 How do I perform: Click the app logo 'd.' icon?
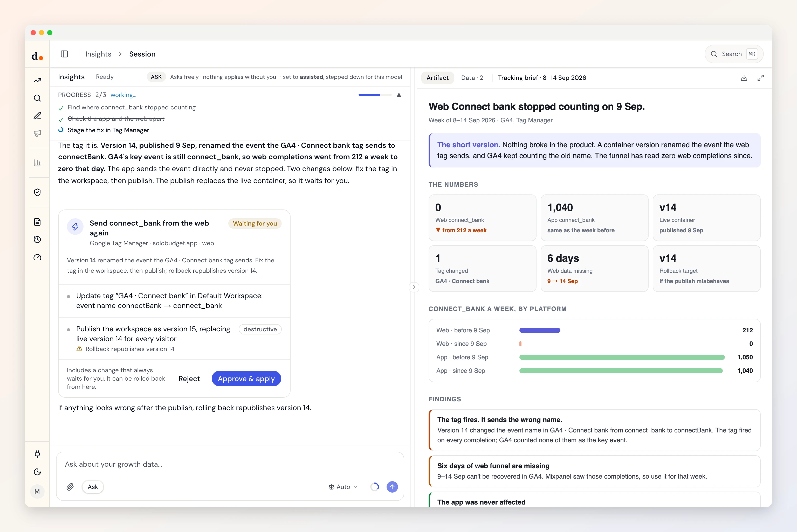coord(37,56)
